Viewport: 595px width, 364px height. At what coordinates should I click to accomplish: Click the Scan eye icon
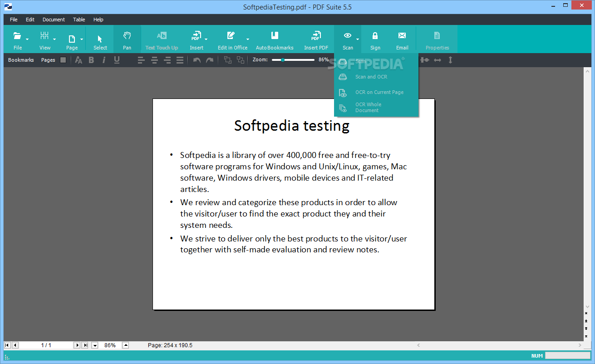(x=348, y=35)
